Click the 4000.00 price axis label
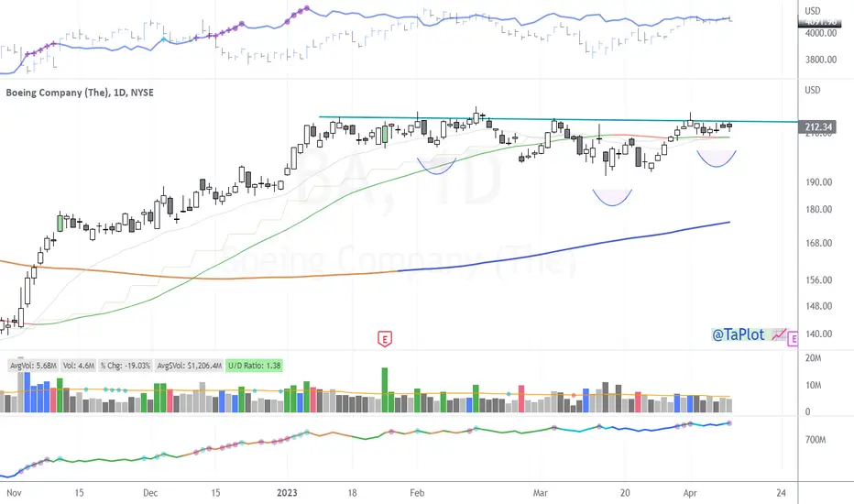 tap(821, 33)
